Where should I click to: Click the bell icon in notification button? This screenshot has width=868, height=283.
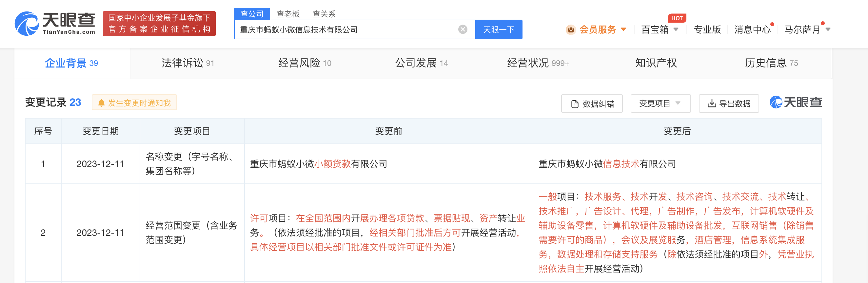coord(101,103)
